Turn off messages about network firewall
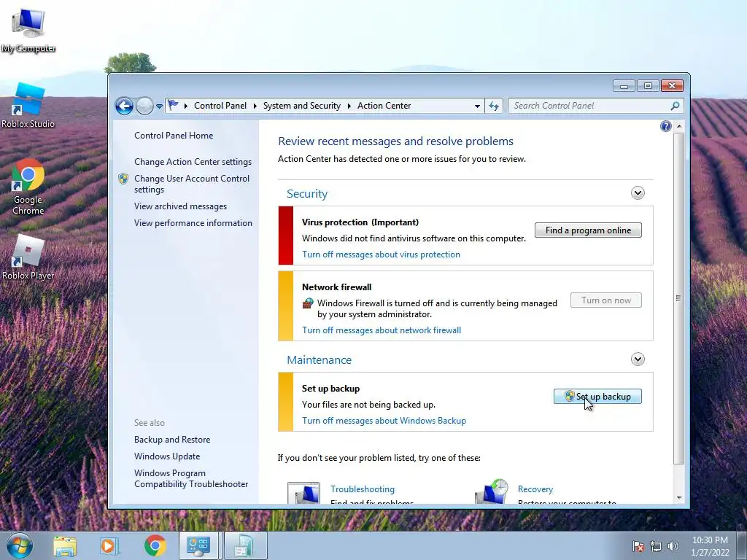The width and height of the screenshot is (747, 560). click(x=381, y=330)
